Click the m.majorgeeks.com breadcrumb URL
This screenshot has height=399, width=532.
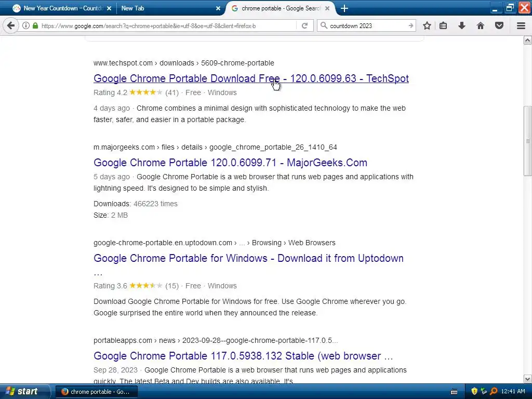(x=215, y=147)
